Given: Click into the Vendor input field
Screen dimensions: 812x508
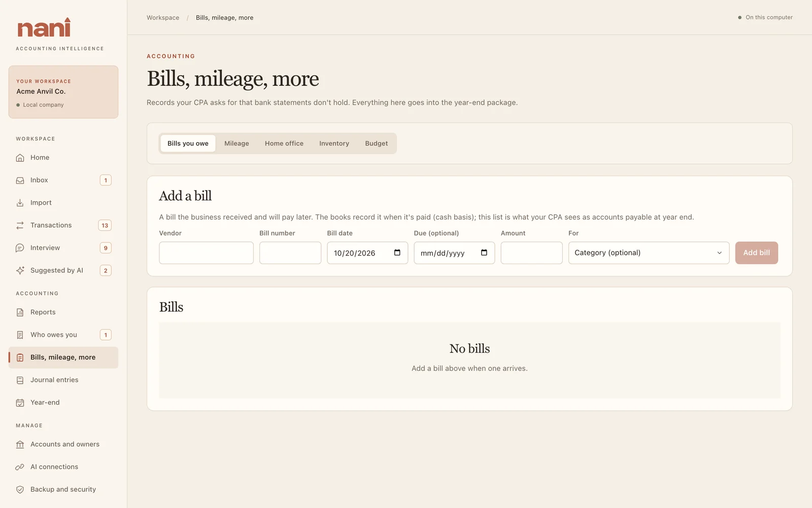Looking at the screenshot, I should [x=206, y=253].
